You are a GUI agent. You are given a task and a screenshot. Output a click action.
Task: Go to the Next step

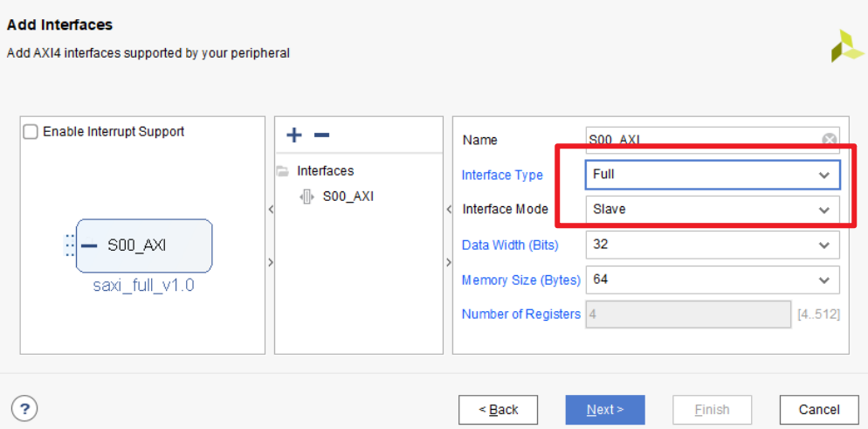605,410
